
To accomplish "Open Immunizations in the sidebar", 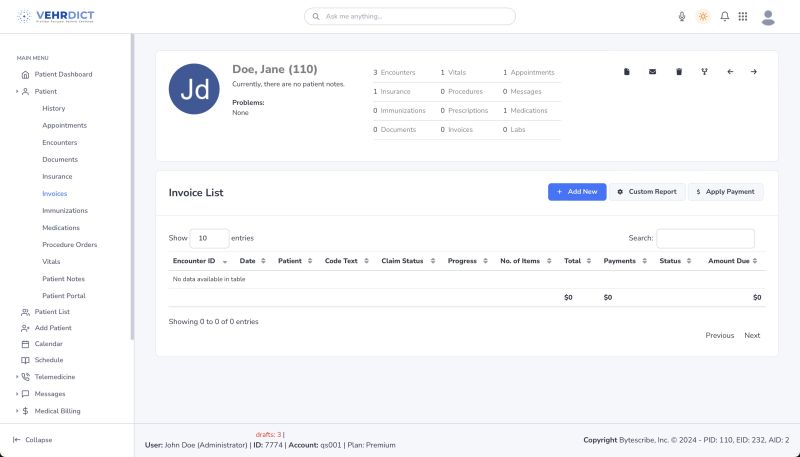I will [65, 211].
